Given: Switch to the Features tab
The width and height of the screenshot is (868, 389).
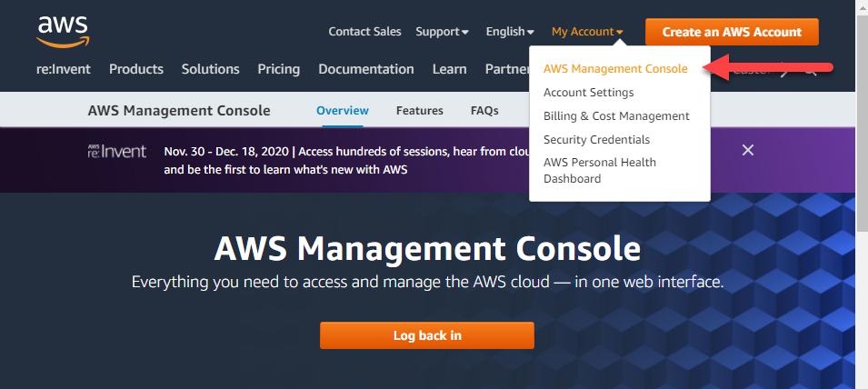Looking at the screenshot, I should coord(419,111).
